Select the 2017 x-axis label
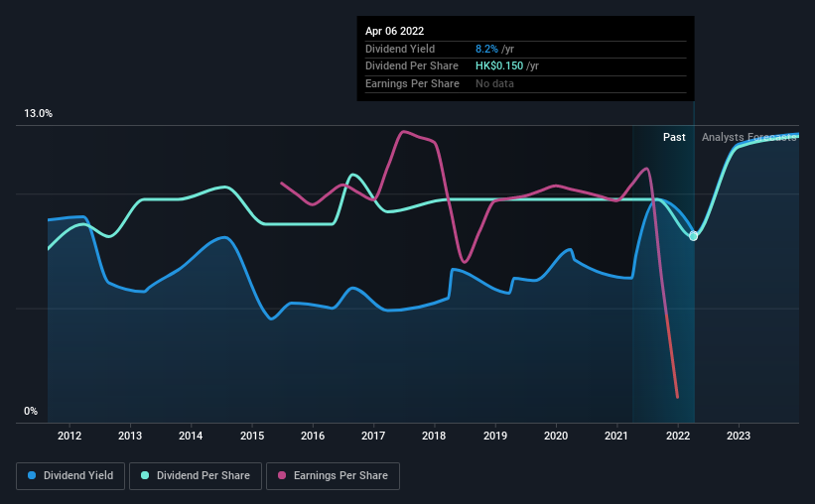The width and height of the screenshot is (815, 504). pos(373,436)
